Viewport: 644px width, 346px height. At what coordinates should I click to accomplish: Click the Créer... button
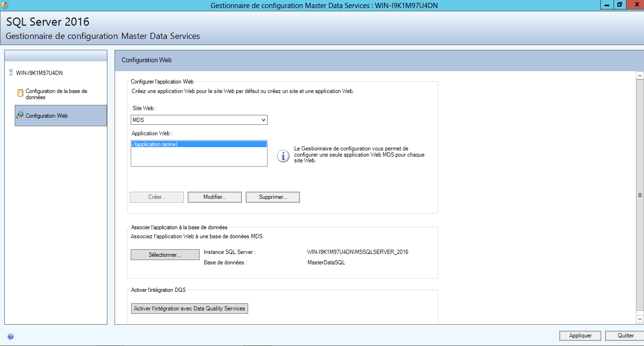pos(157,197)
